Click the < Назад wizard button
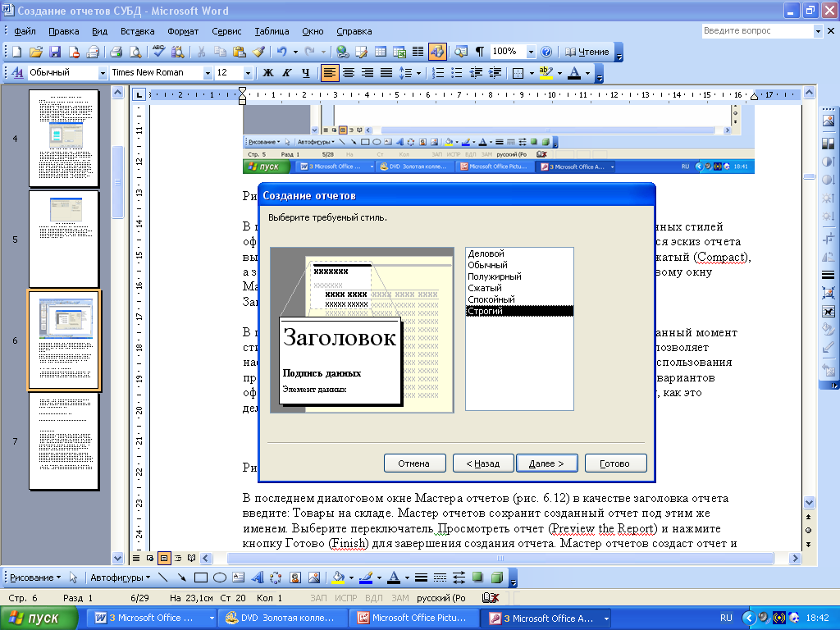The height and width of the screenshot is (630, 840). click(x=483, y=463)
